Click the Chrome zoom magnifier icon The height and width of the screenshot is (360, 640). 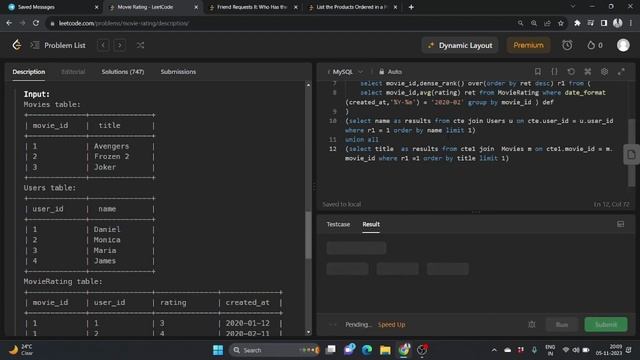pyautogui.click(x=534, y=23)
